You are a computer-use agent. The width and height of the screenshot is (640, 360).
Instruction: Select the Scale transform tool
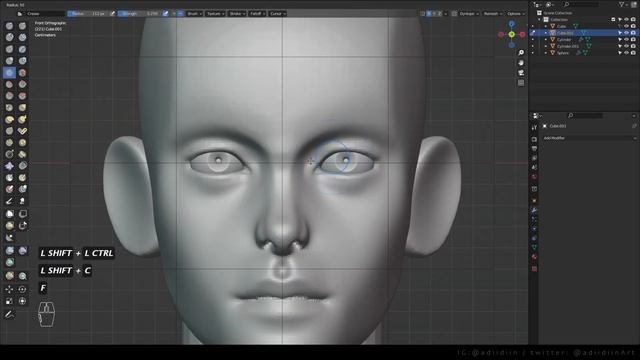pyautogui.click(x=9, y=301)
